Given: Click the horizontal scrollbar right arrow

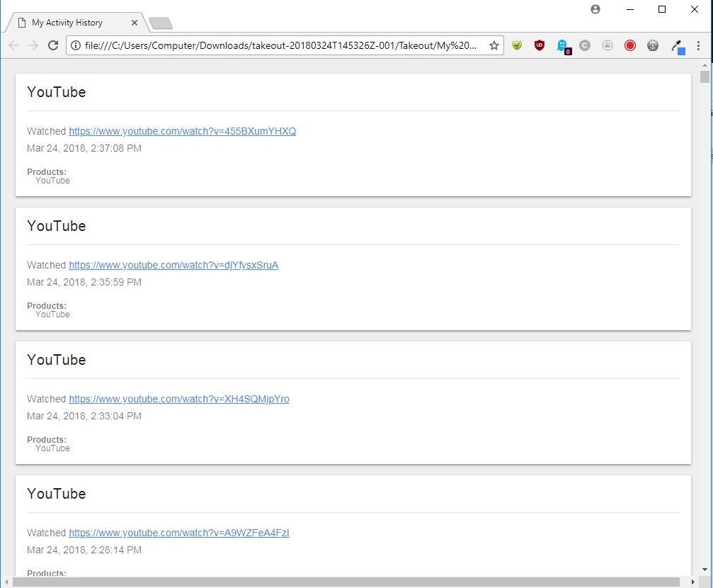Looking at the screenshot, I should pos(693,582).
